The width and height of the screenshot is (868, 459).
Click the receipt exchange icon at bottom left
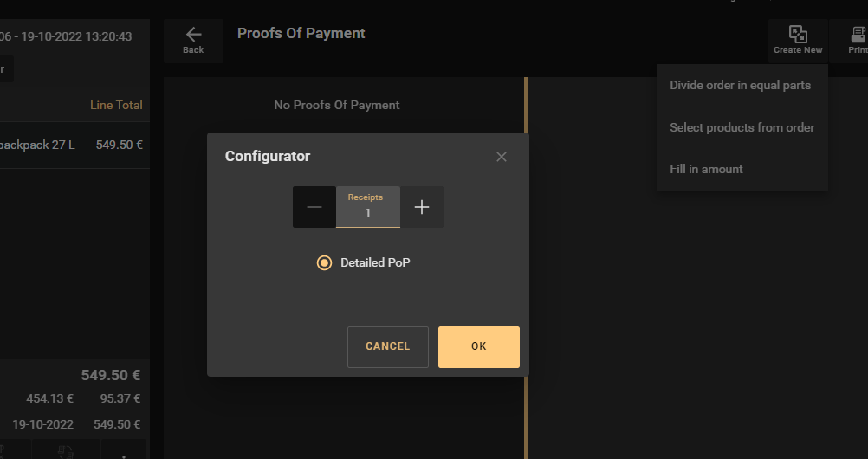tap(67, 452)
